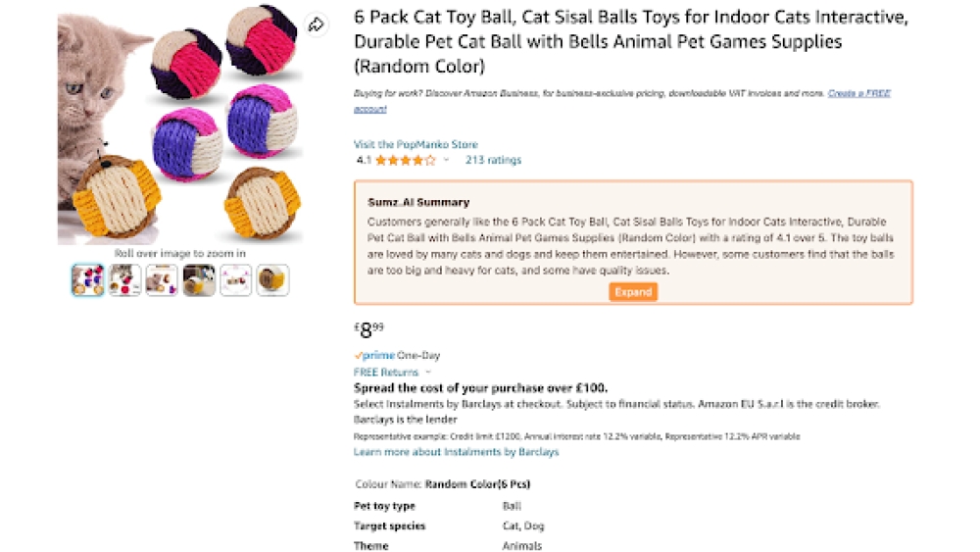
Task: Open the 213 ratings link
Action: pos(493,160)
